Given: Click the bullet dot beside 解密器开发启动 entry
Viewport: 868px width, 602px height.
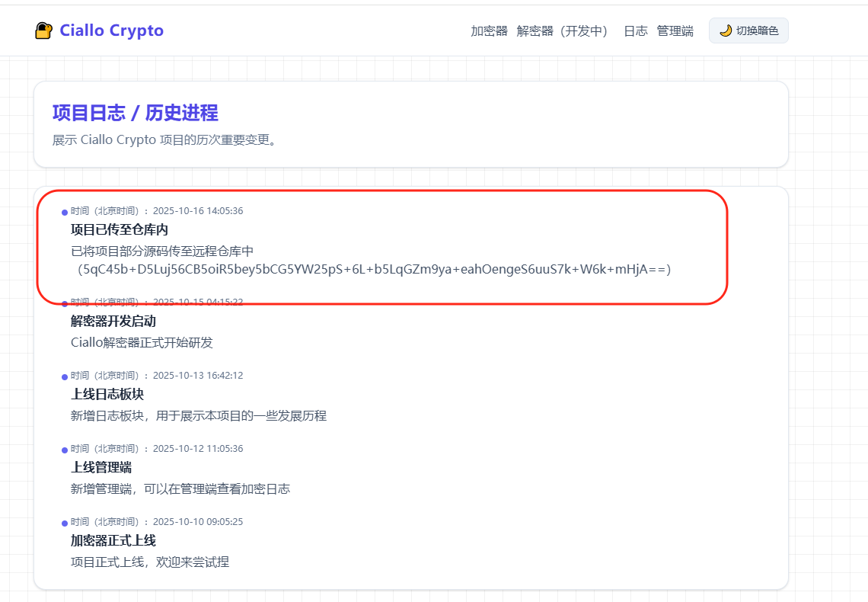Looking at the screenshot, I should (65, 303).
